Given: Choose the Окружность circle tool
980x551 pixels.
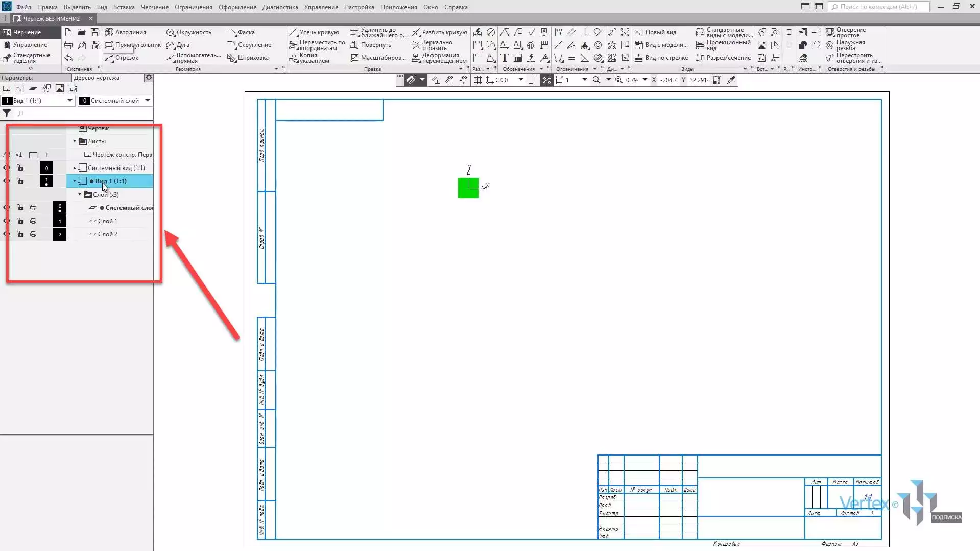Looking at the screenshot, I should coord(189,32).
